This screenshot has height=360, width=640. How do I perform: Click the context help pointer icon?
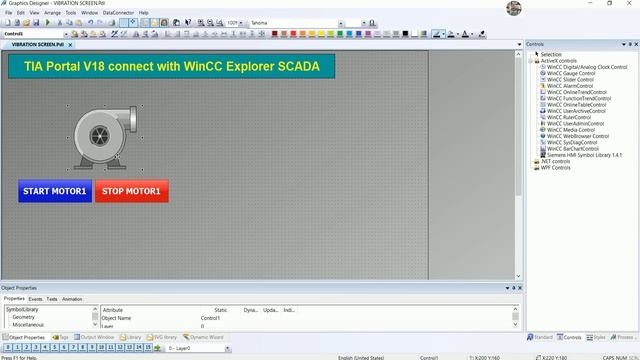click(x=188, y=23)
